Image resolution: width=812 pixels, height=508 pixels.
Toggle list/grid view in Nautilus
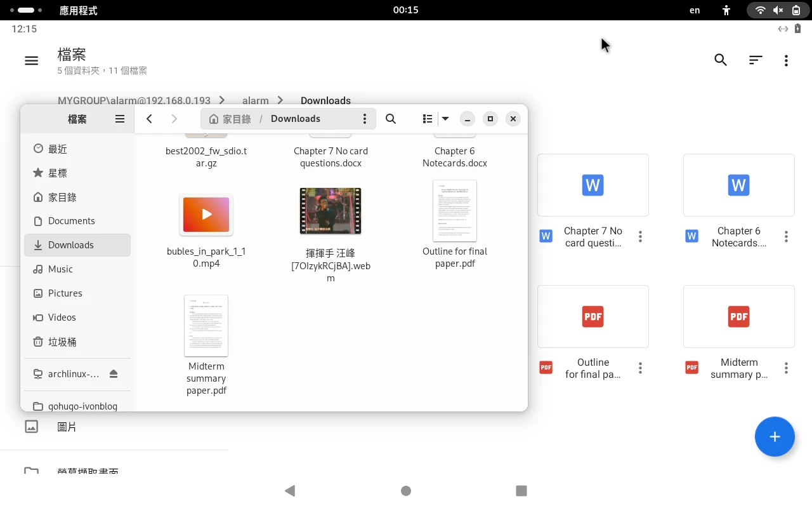(428, 119)
